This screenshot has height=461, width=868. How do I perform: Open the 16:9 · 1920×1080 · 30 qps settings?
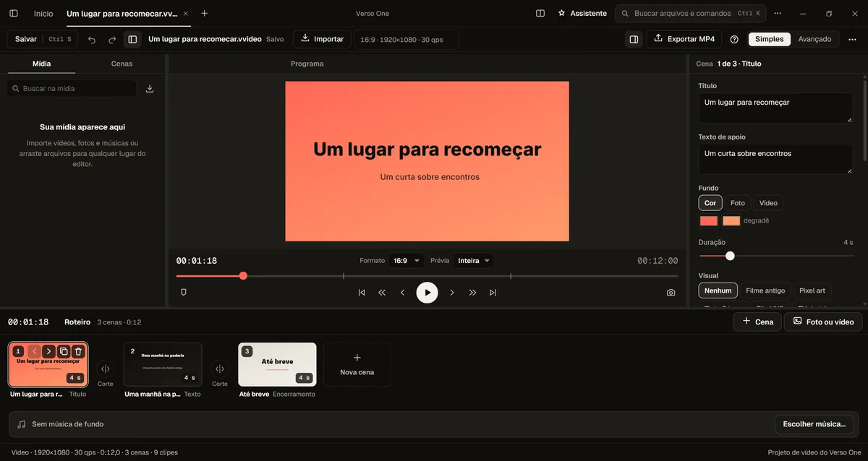click(406, 39)
